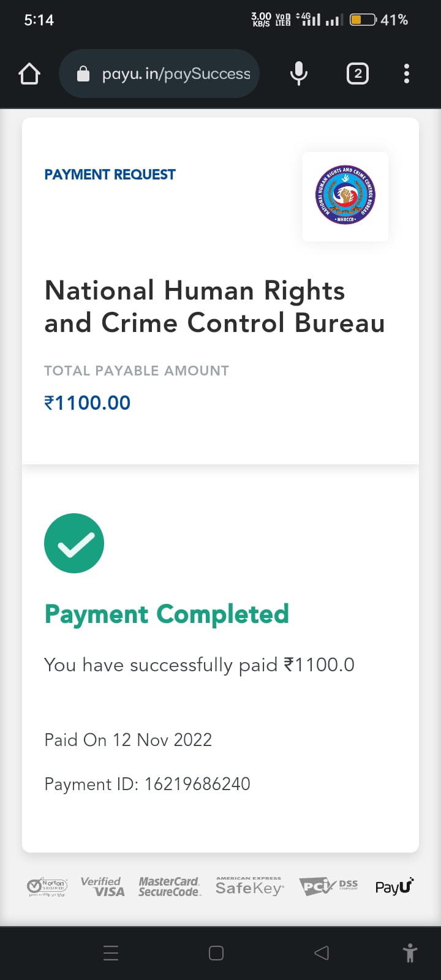Tap the payu.in/paySuccess address bar

[176, 74]
